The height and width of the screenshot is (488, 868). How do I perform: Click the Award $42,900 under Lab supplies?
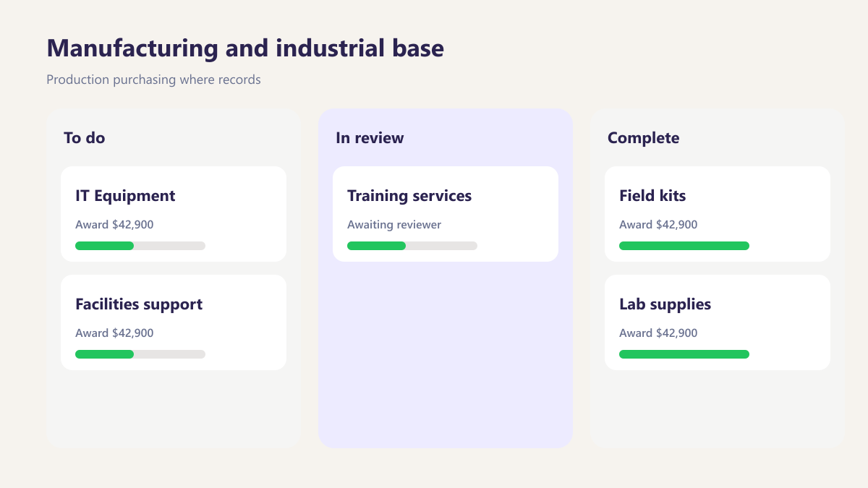[658, 333]
